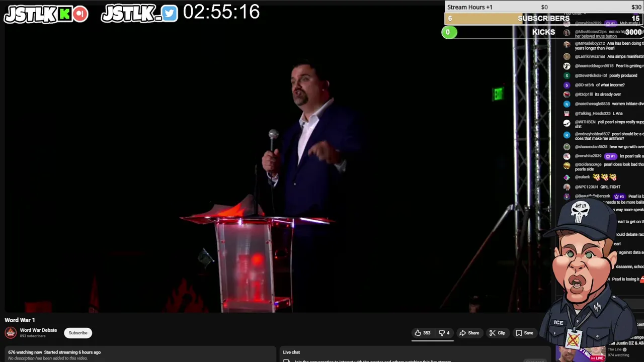
Task: Open the Word War Debate channel avatar
Action: point(11,333)
